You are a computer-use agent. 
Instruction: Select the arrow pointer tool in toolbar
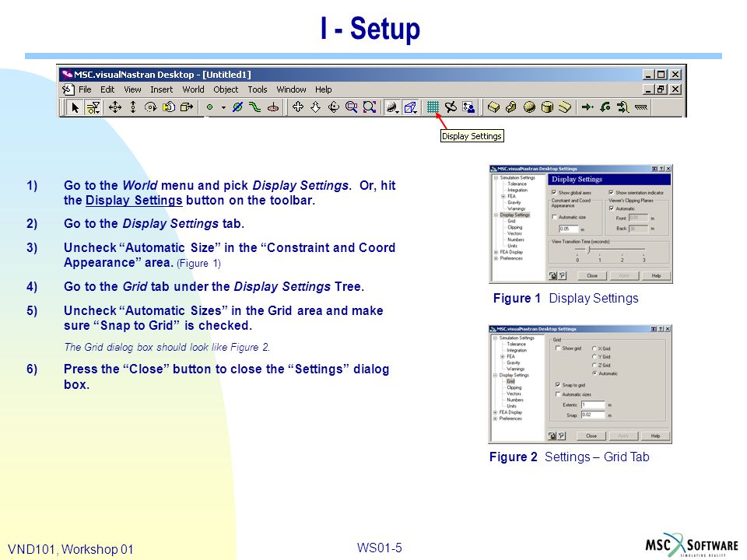(x=75, y=107)
